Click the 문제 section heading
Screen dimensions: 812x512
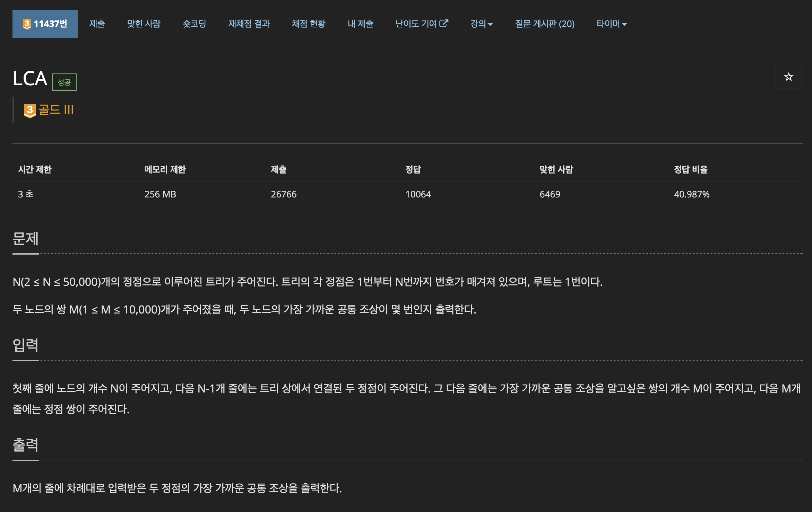click(25, 239)
